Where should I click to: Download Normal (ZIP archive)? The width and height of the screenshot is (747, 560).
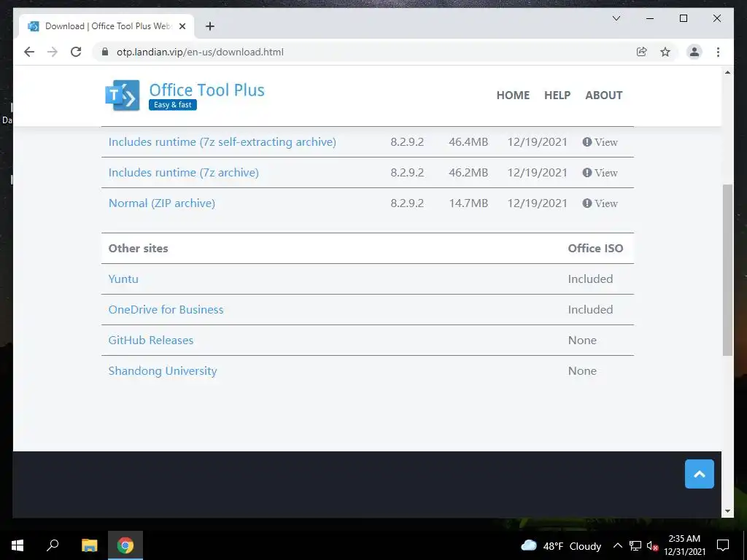pos(161,203)
